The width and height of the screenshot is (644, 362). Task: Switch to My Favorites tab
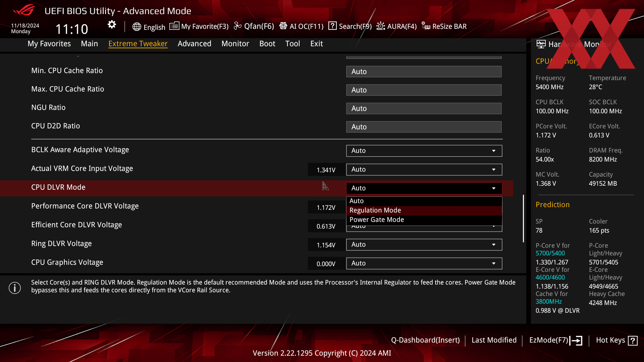pos(49,44)
